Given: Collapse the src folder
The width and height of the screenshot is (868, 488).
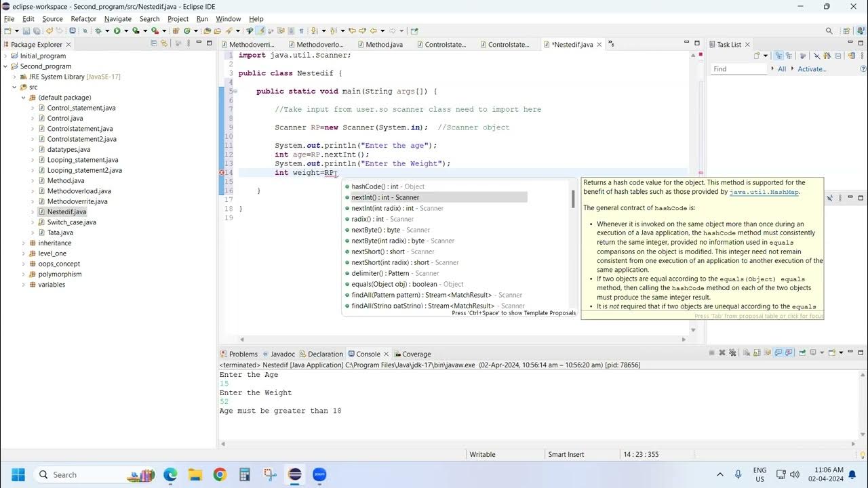Looking at the screenshot, I should [14, 87].
